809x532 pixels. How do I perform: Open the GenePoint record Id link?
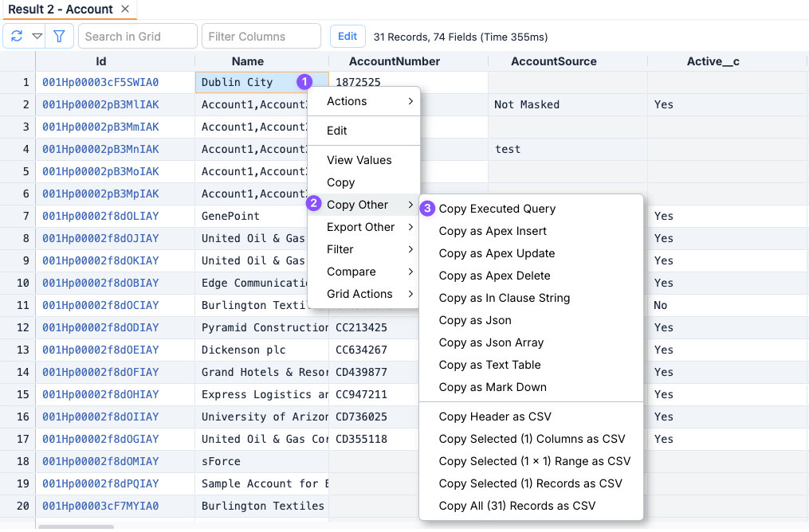coord(100,216)
